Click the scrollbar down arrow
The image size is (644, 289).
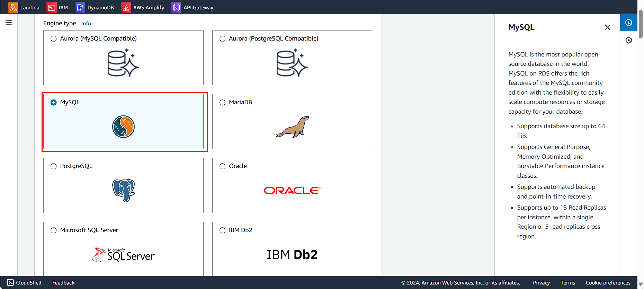(x=641, y=284)
